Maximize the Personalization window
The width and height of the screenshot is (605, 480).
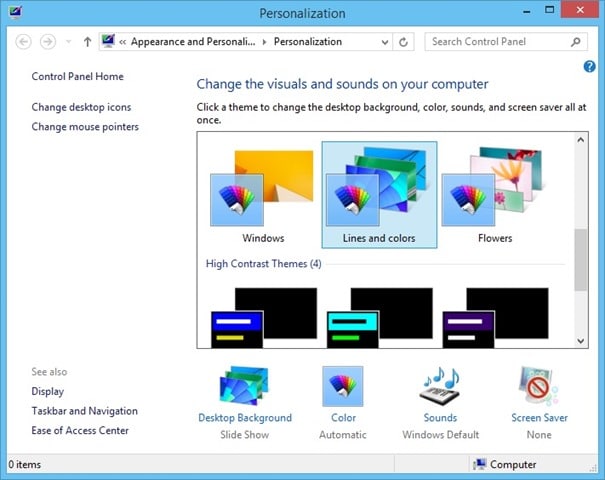[x=549, y=10]
